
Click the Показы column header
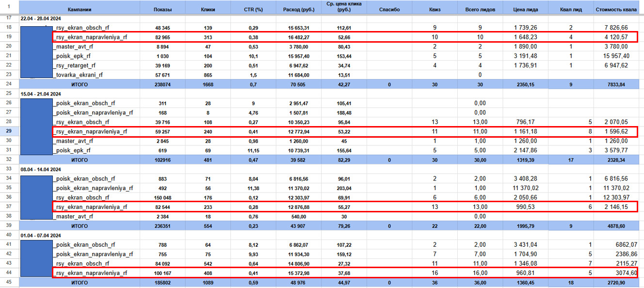click(x=162, y=10)
